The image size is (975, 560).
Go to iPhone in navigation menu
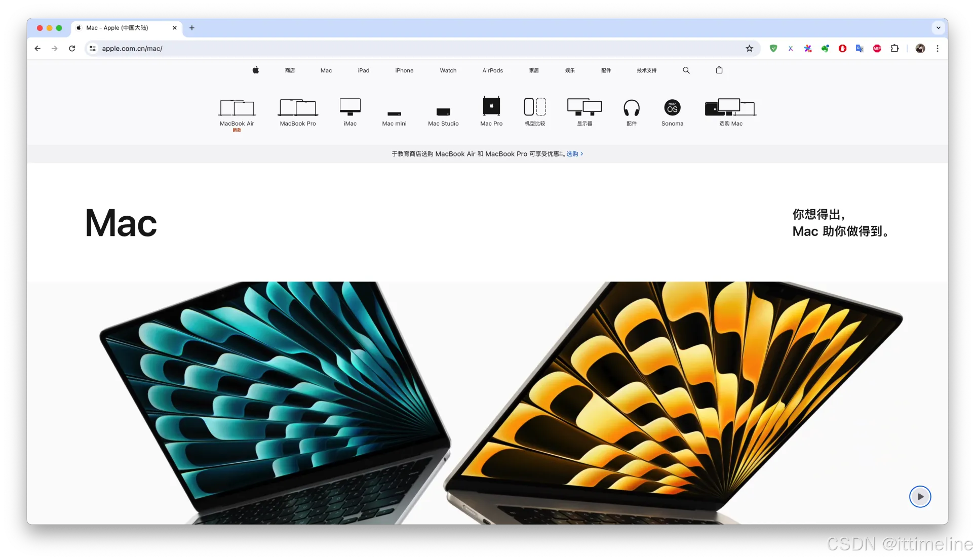point(404,70)
